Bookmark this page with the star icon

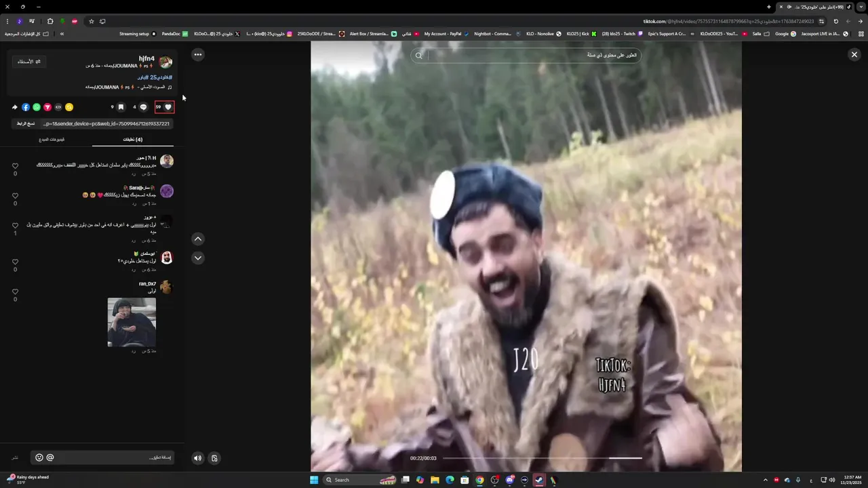[92, 21]
